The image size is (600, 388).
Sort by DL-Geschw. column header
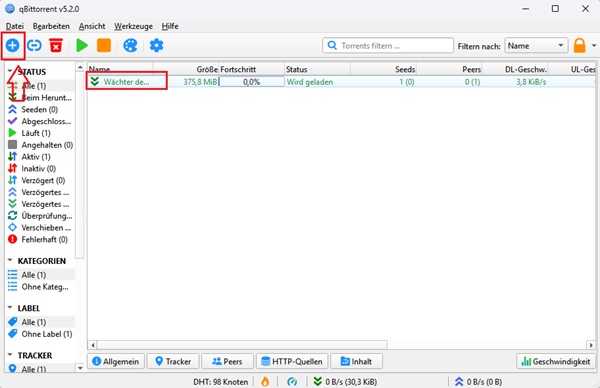coord(515,69)
